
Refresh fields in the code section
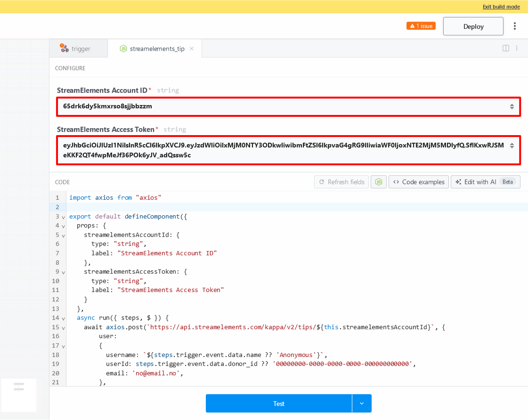pyautogui.click(x=341, y=182)
